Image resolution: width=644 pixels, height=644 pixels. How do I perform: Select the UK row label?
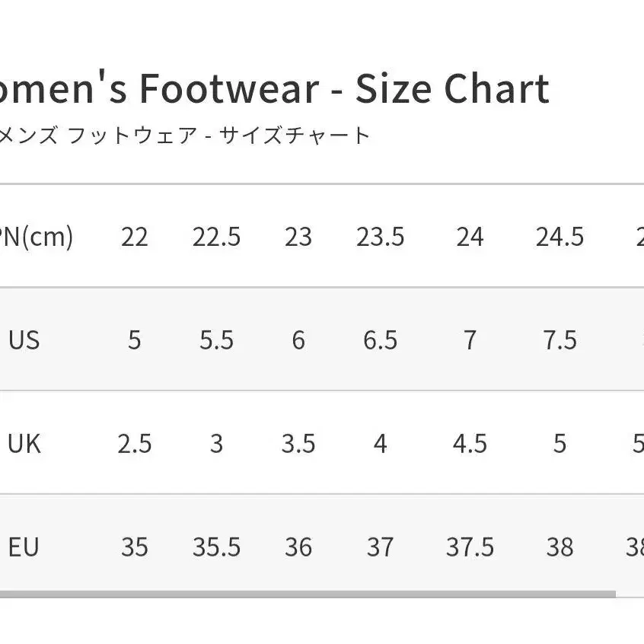pos(24,444)
